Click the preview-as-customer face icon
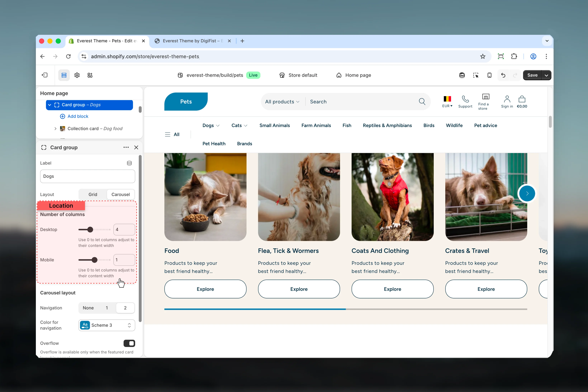The image size is (588, 392). click(x=462, y=75)
